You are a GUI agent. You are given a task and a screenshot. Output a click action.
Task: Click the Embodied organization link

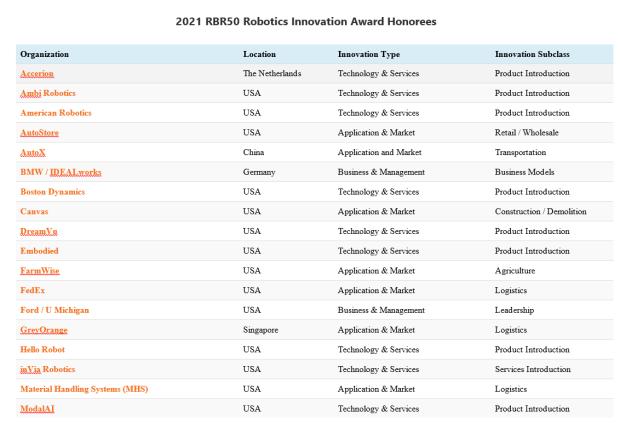40,250
